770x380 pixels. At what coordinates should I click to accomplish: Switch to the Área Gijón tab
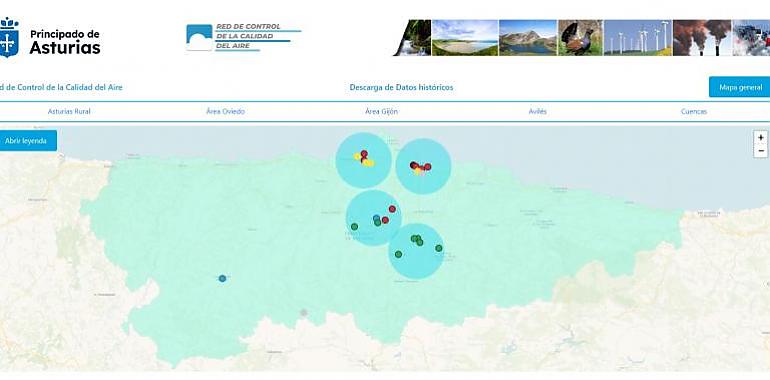coord(382,111)
